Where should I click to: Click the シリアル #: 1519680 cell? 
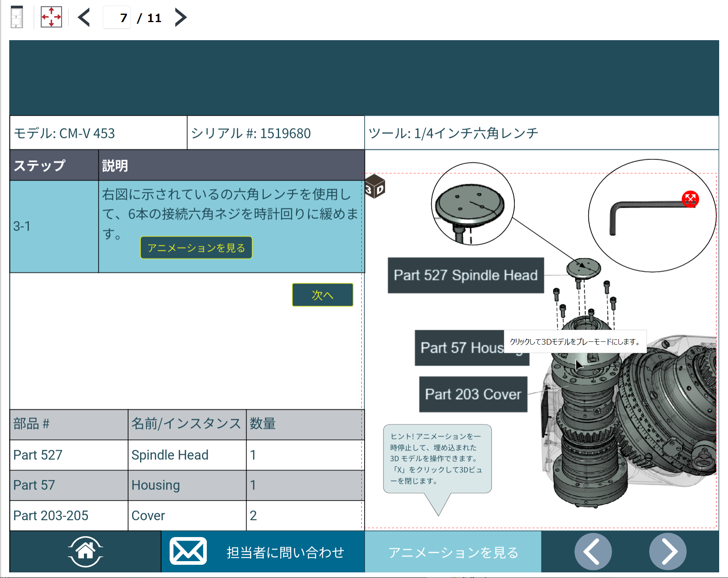tap(276, 133)
